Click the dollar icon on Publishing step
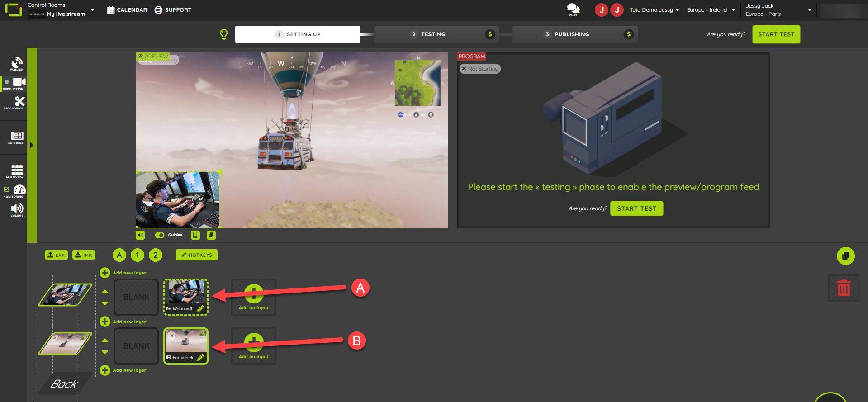Viewport: 868px width, 402px height. pos(629,34)
